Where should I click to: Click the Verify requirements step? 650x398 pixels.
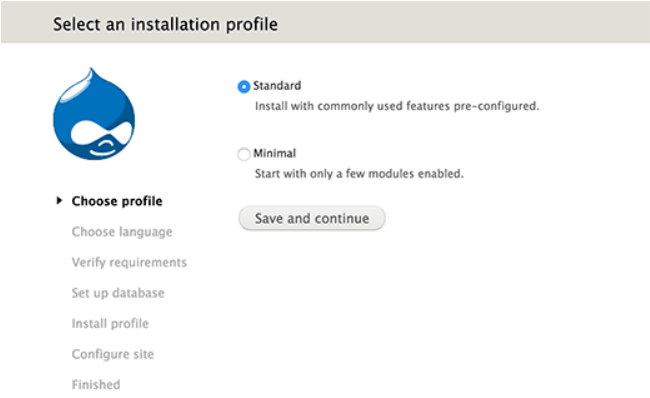click(x=129, y=262)
